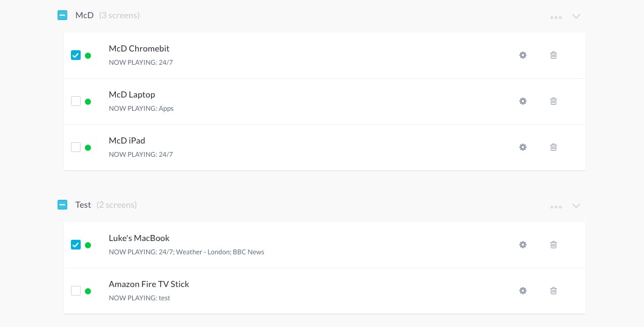644x327 pixels.
Task: Open McD group three-dots menu
Action: click(x=556, y=17)
